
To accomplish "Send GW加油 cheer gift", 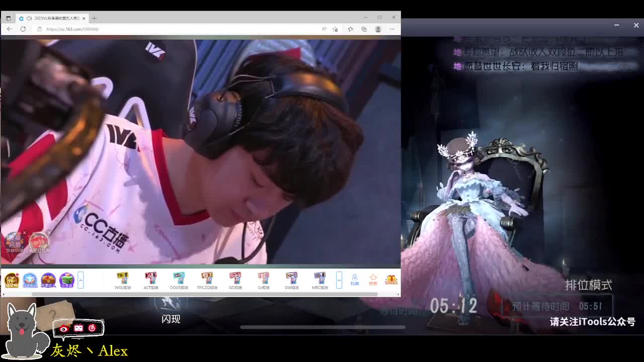I will (292, 281).
